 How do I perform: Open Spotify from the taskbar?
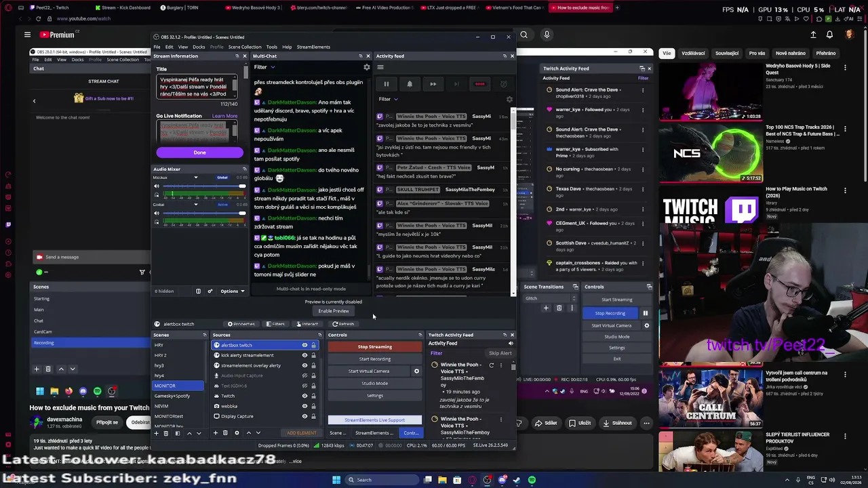(532, 480)
